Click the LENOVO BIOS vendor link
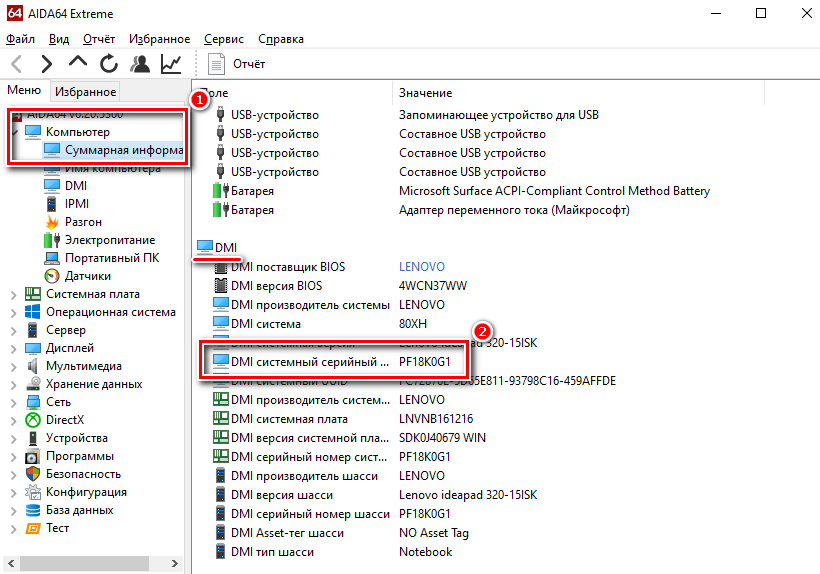 (421, 267)
